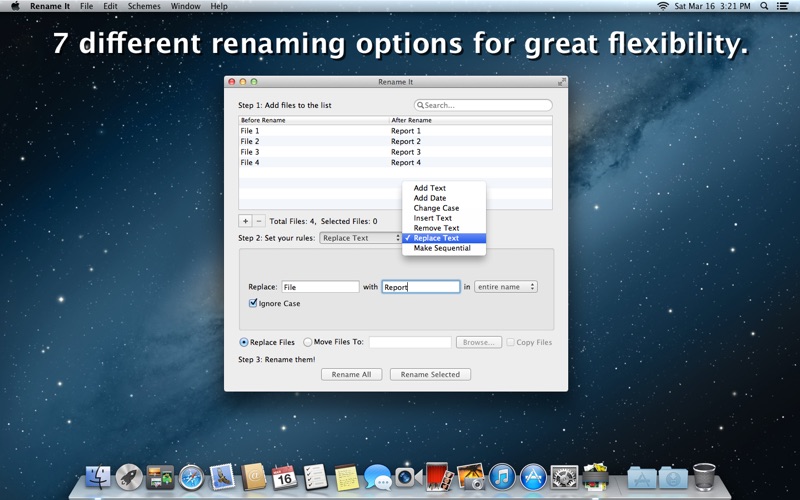Enter full screen via title bar arrows
This screenshot has height=500, width=800.
pyautogui.click(x=561, y=82)
